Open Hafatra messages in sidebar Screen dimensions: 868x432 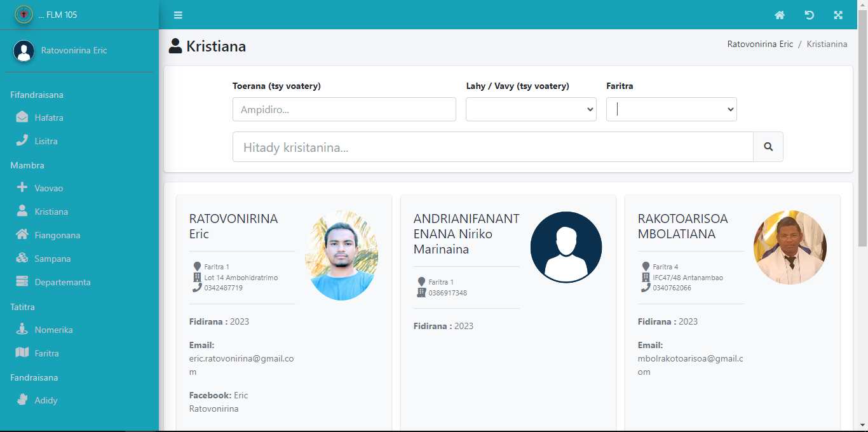(48, 118)
